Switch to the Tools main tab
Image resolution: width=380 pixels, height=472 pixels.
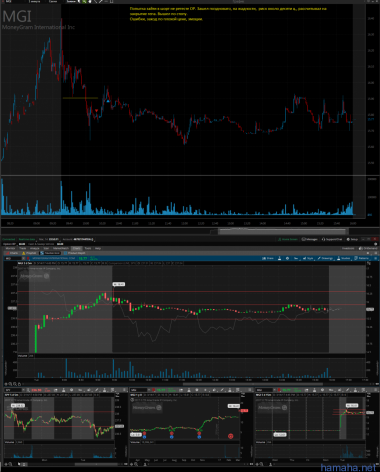point(88,248)
